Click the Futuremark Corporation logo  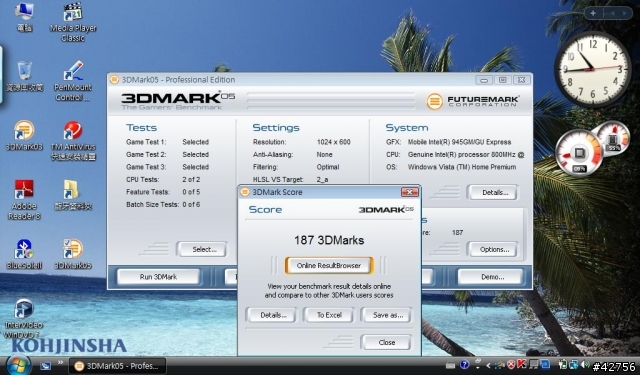click(x=473, y=101)
